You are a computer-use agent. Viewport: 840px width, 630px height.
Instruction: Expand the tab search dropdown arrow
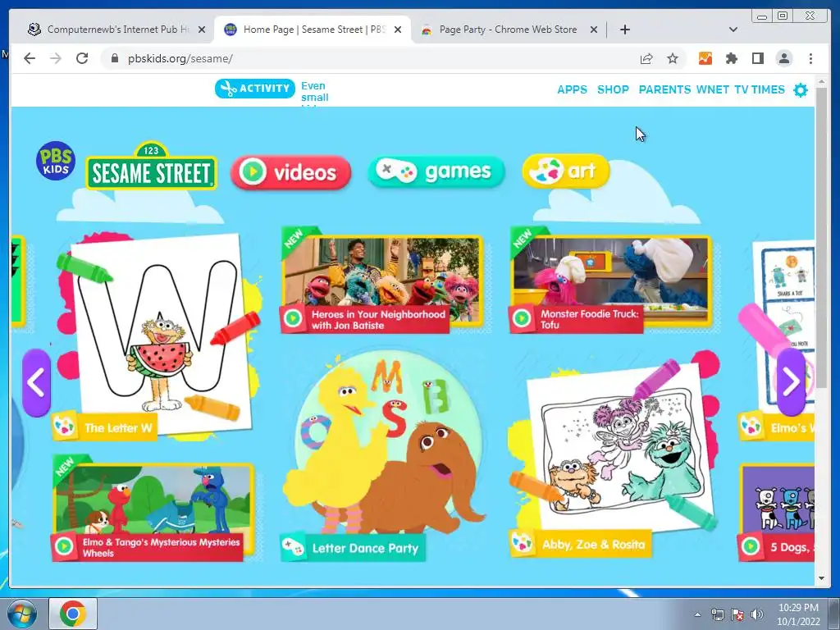733,30
